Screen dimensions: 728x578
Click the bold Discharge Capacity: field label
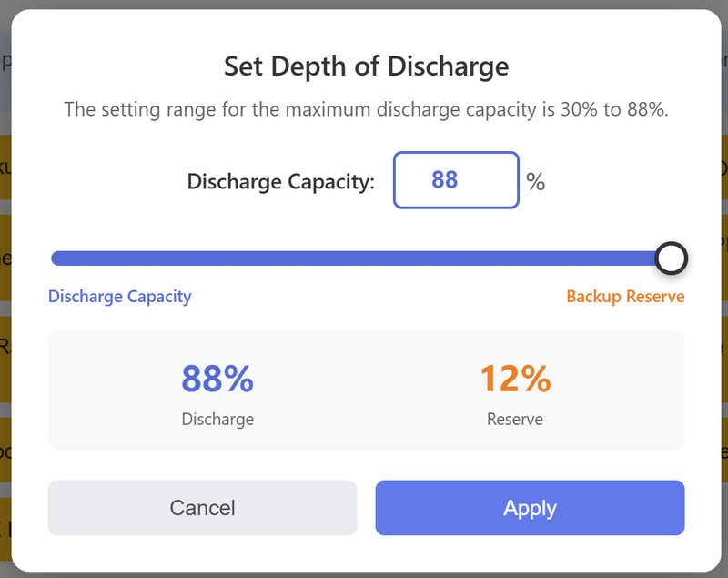pos(280,182)
